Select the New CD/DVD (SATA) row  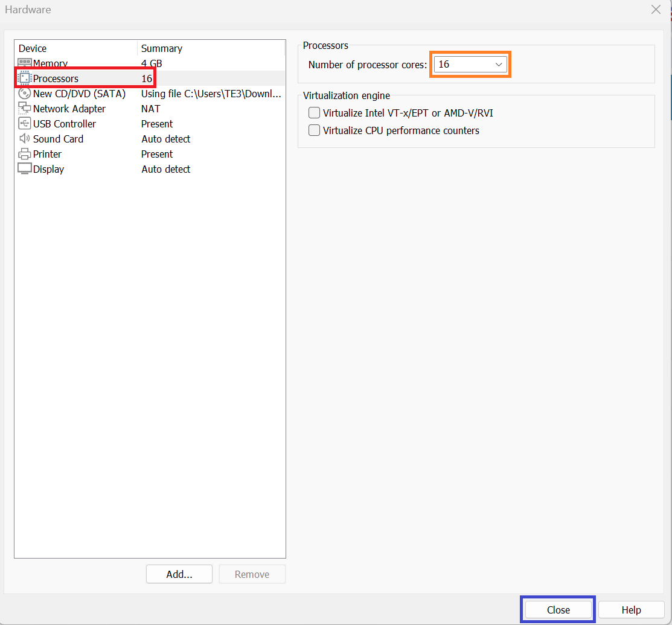pyautogui.click(x=150, y=94)
